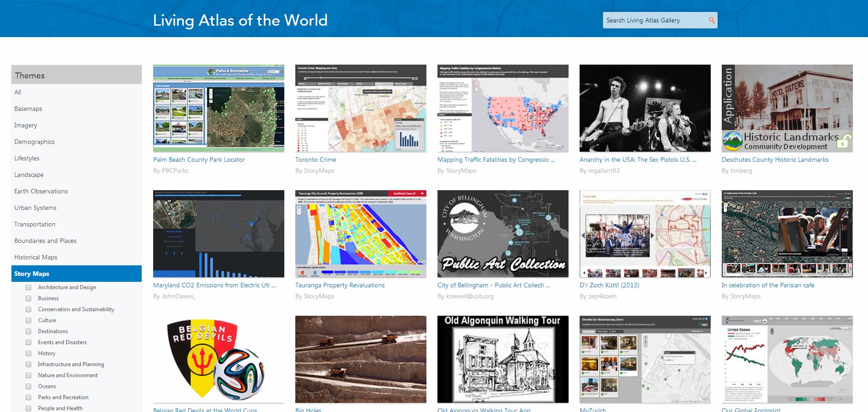This screenshot has width=868, height=412.
Task: Enable the Oceans checkbox
Action: (28, 386)
